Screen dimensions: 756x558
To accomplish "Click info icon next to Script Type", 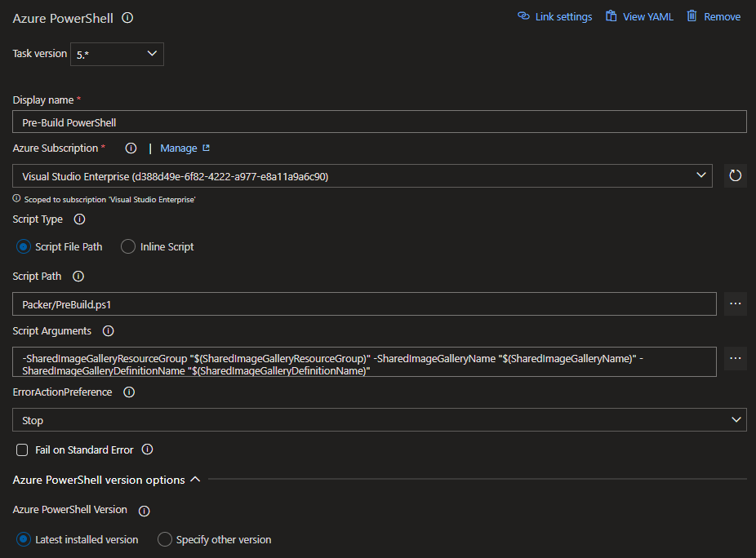I will [x=79, y=219].
